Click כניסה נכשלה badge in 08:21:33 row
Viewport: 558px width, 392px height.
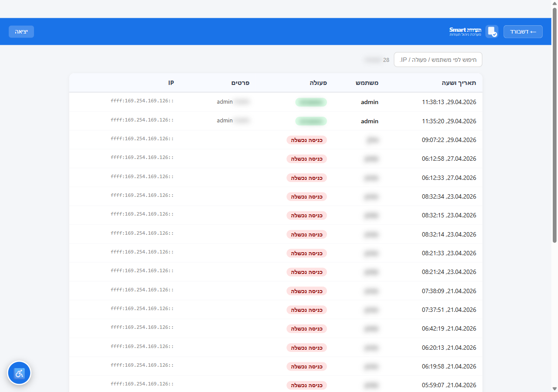[306, 253]
